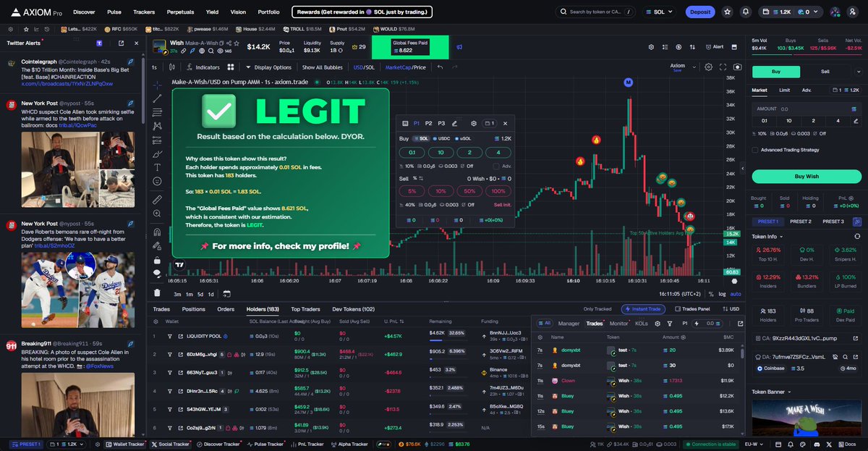868x451 pixels.
Task: Toggle Instant Trade button
Action: click(x=644, y=309)
